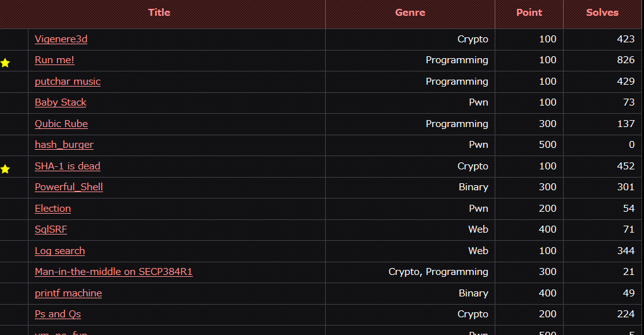The width and height of the screenshot is (644, 335).
Task: Open the SqlSRF web challenge
Action: coord(51,229)
